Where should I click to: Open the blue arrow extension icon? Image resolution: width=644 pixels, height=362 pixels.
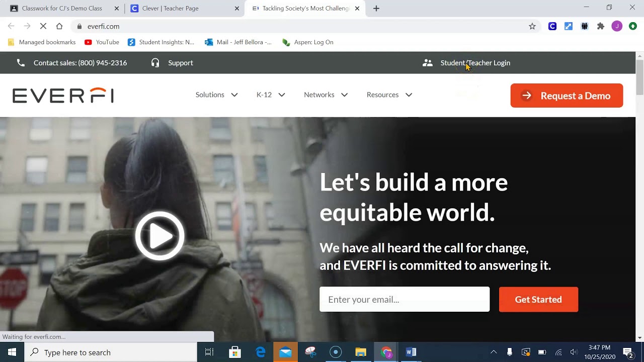click(569, 26)
